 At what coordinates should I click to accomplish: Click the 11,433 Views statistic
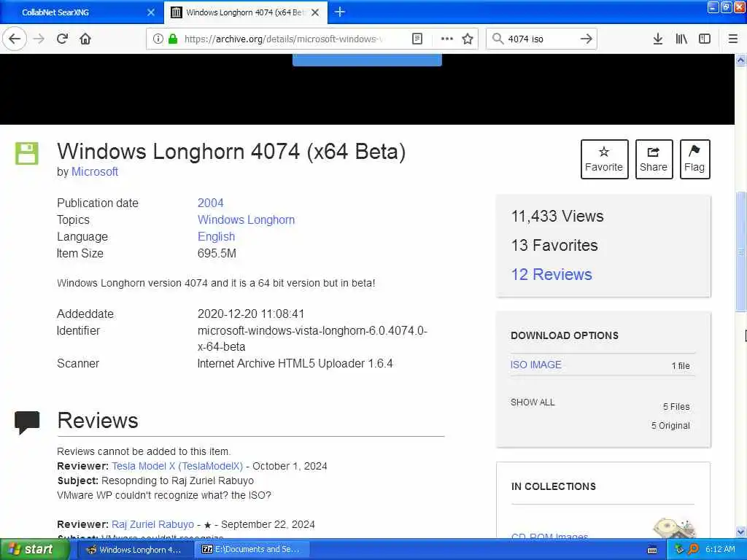point(557,216)
